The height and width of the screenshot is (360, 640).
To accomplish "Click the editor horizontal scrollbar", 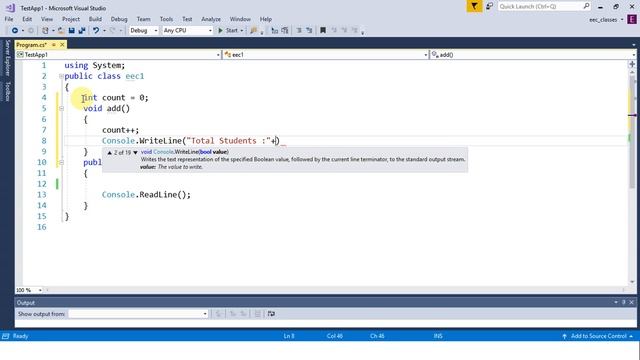I will pyautogui.click(x=336, y=290).
